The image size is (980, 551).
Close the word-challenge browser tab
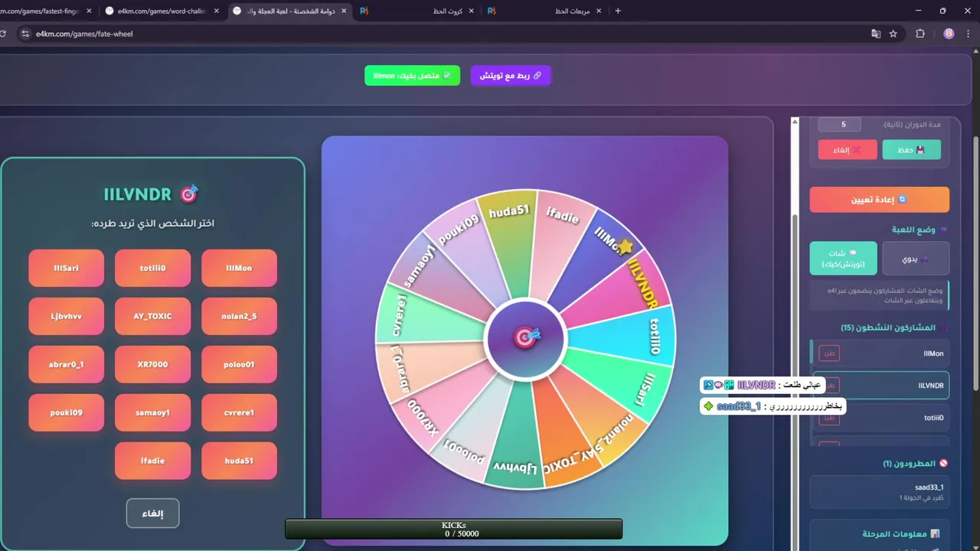coord(217,11)
